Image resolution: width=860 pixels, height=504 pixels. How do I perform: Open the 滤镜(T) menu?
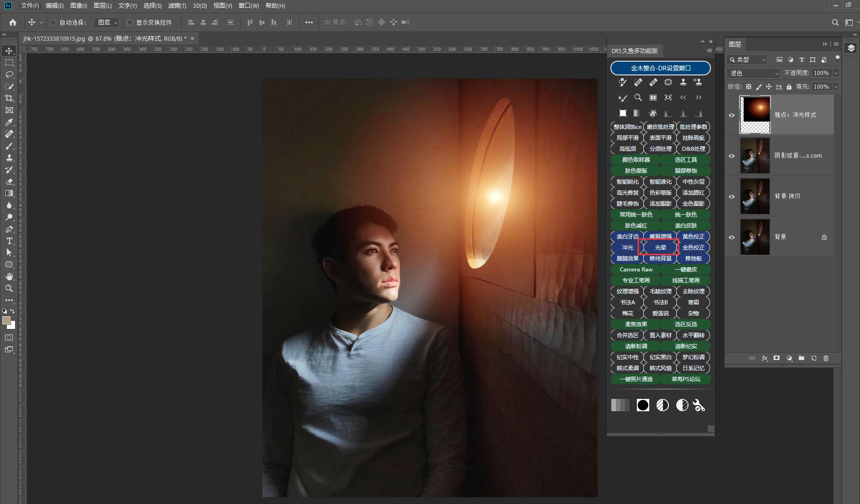click(x=177, y=5)
